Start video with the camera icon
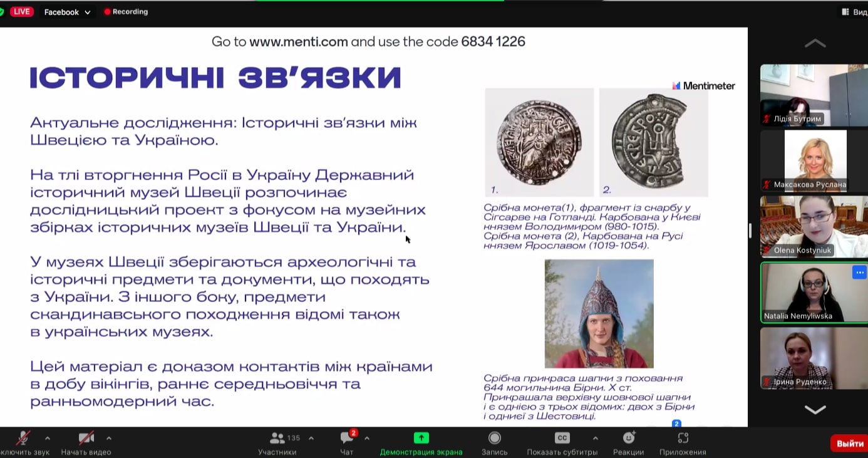The width and height of the screenshot is (868, 458). pos(86,438)
